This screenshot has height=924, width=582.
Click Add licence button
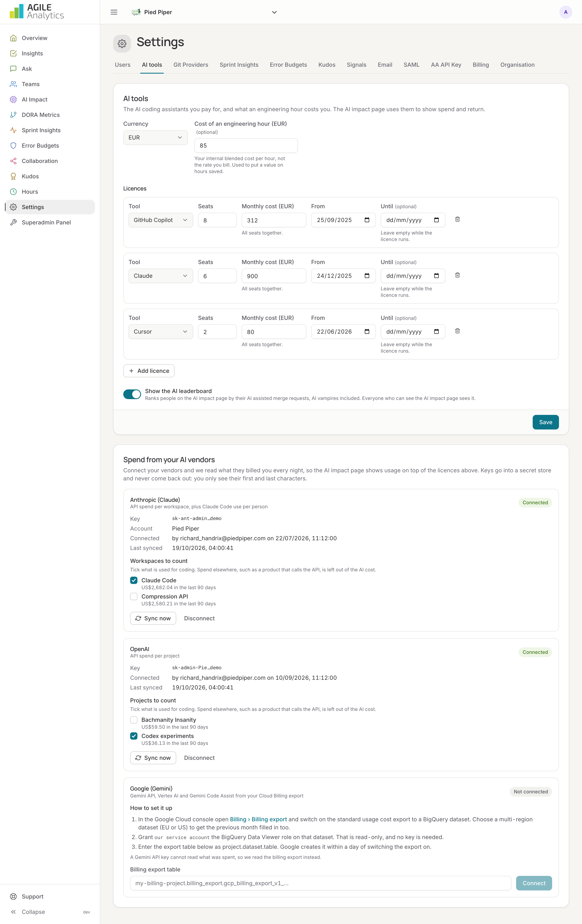click(149, 371)
